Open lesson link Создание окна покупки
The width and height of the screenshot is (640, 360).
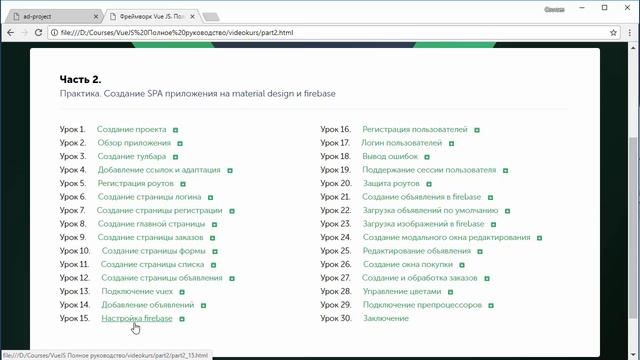pos(408,264)
